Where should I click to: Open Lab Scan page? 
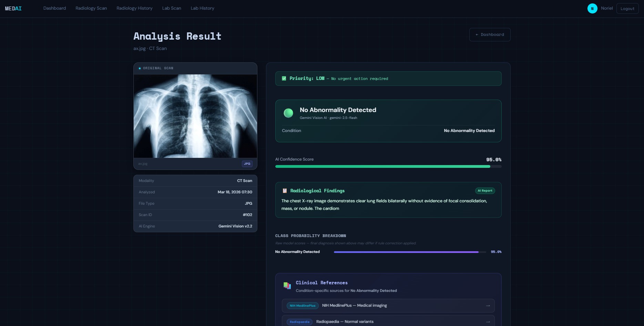(x=172, y=8)
